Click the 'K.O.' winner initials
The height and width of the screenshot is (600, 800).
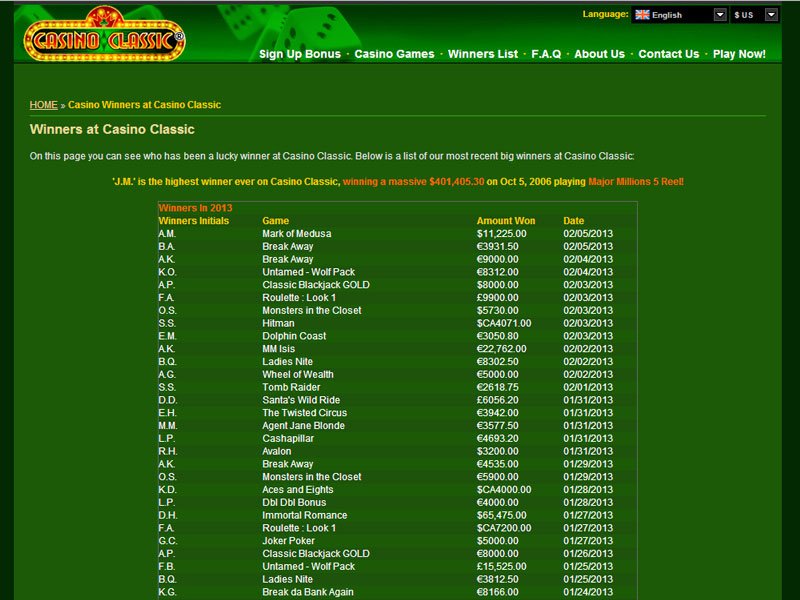[167, 272]
